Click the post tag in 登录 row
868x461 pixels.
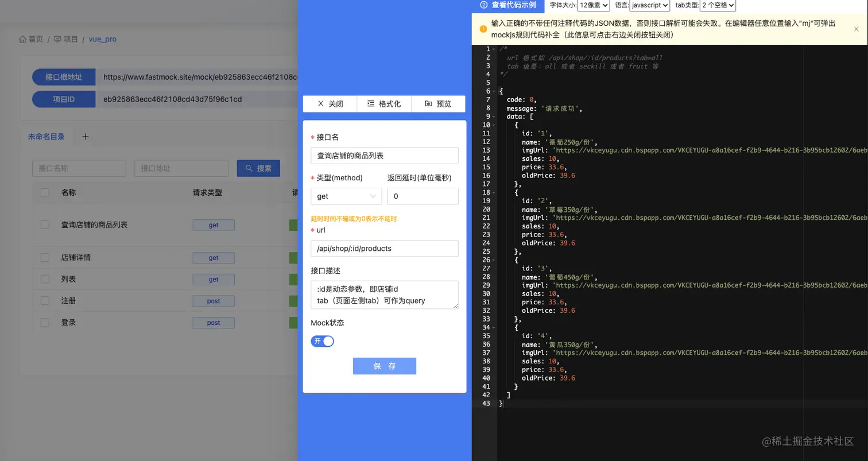(214, 323)
